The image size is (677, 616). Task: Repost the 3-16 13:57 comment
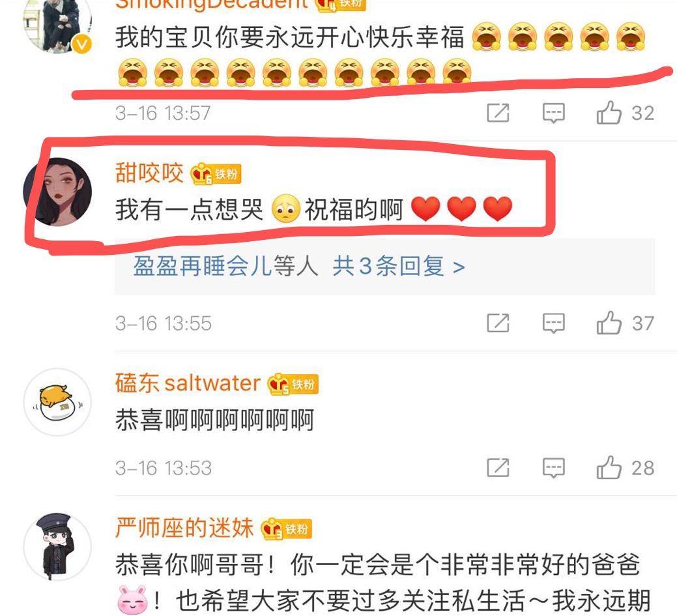(x=498, y=113)
